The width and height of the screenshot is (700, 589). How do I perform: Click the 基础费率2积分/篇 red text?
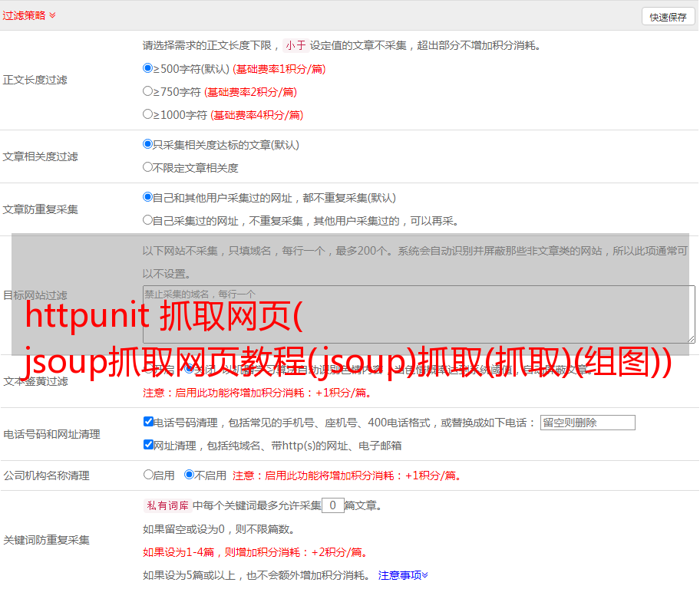coord(250,92)
